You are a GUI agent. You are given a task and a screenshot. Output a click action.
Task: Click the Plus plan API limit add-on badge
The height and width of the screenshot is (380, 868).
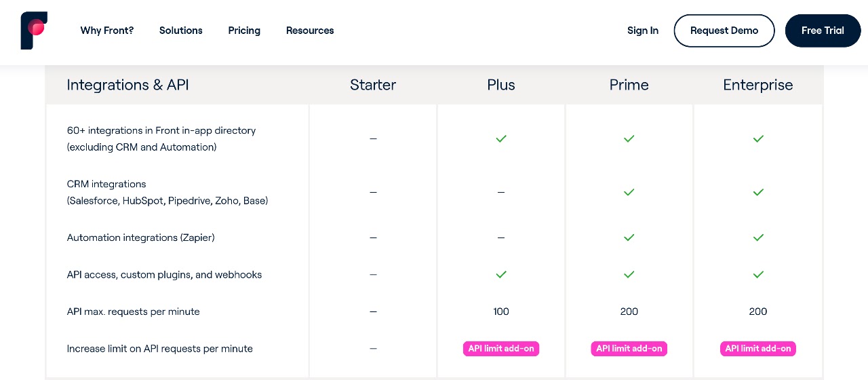tap(501, 349)
